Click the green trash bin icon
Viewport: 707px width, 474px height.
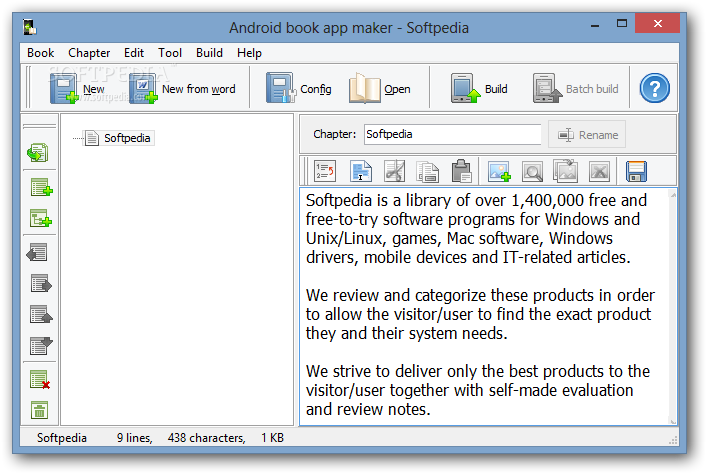click(39, 410)
